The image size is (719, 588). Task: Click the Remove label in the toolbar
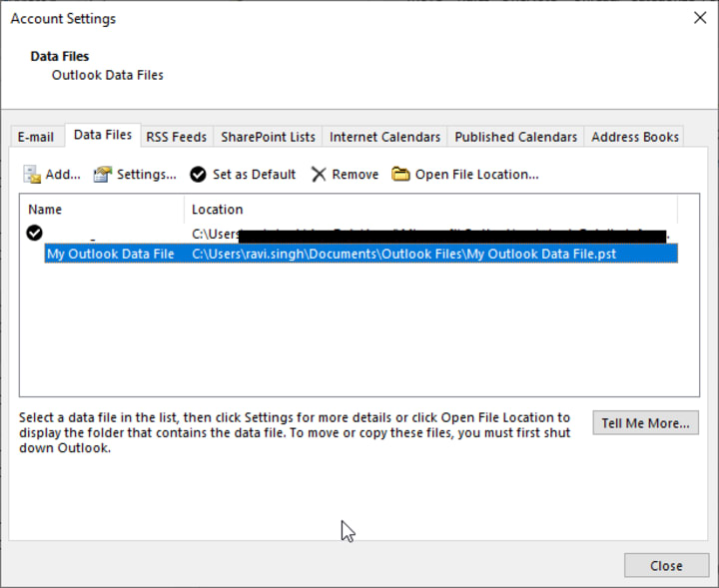click(x=356, y=175)
